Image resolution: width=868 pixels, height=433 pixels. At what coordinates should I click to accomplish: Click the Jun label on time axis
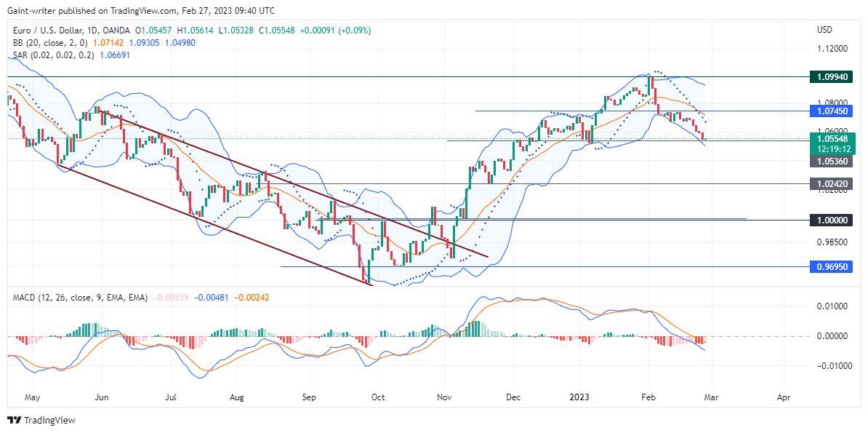(x=103, y=397)
